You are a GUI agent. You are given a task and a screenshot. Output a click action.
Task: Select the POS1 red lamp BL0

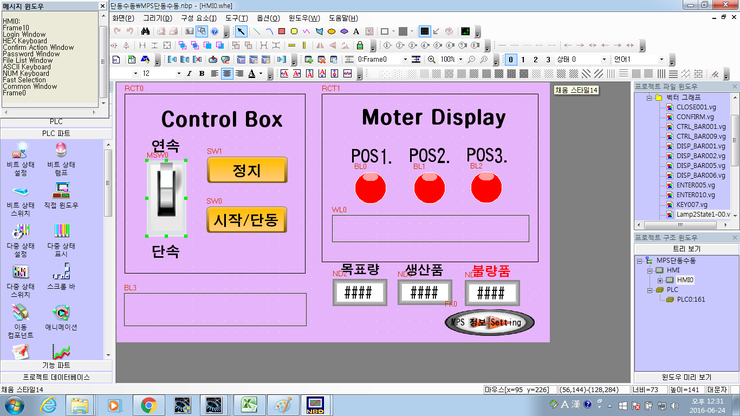[x=370, y=187]
